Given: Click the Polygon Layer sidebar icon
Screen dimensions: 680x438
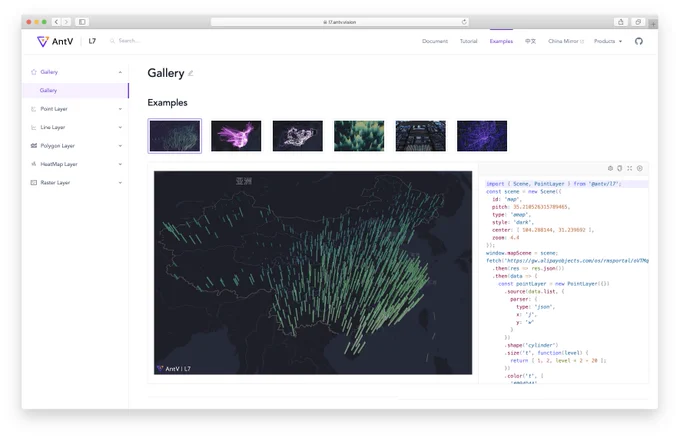Looking at the screenshot, I should click(34, 146).
